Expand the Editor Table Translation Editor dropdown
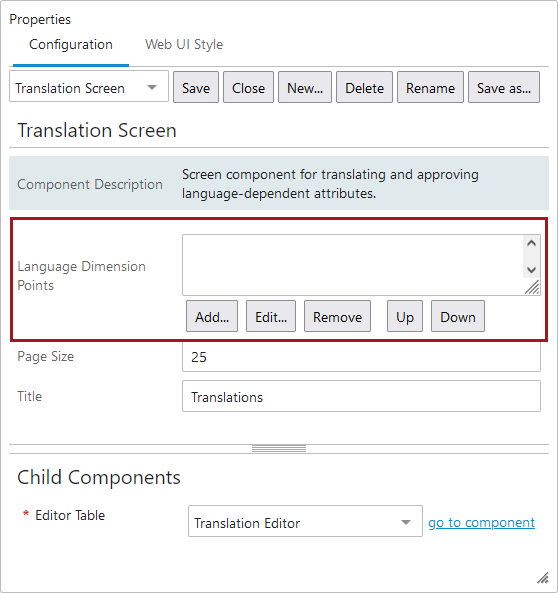Screen dimensions: 558x593 coord(305,521)
